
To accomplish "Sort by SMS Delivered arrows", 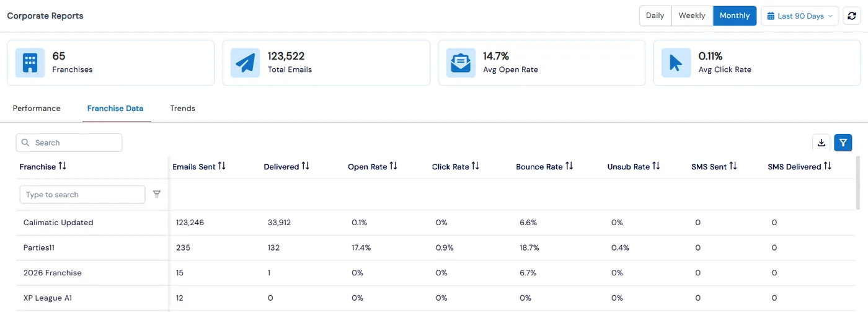I will [x=828, y=166].
